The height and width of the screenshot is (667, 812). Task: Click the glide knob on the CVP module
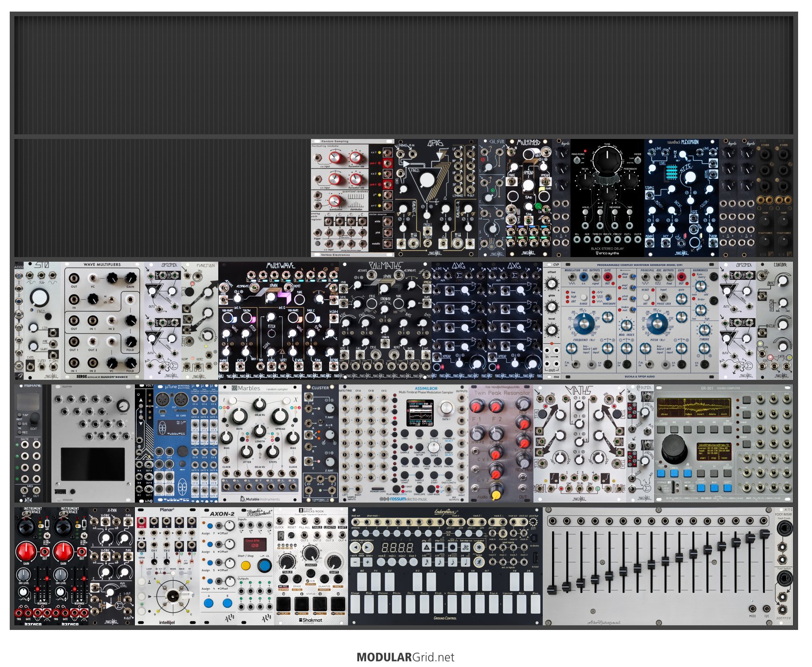click(x=552, y=306)
